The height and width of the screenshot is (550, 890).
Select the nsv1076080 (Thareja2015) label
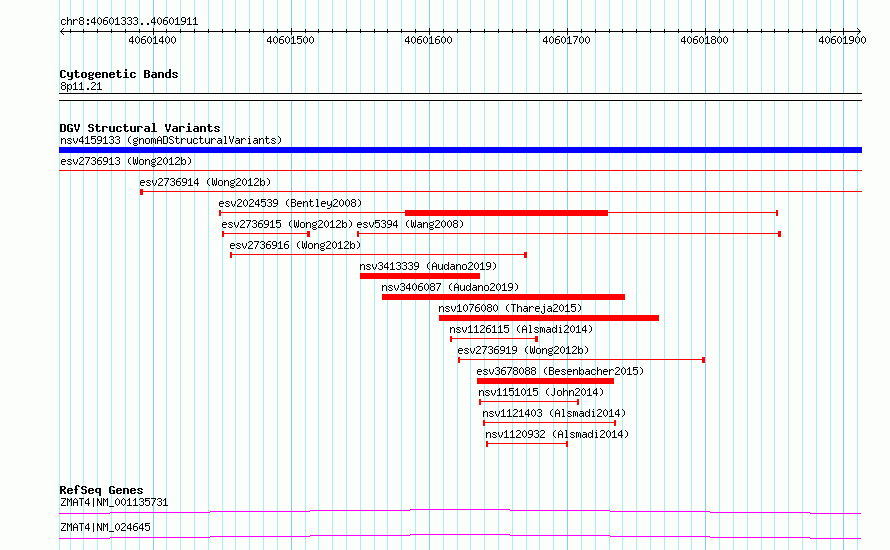[x=510, y=308]
